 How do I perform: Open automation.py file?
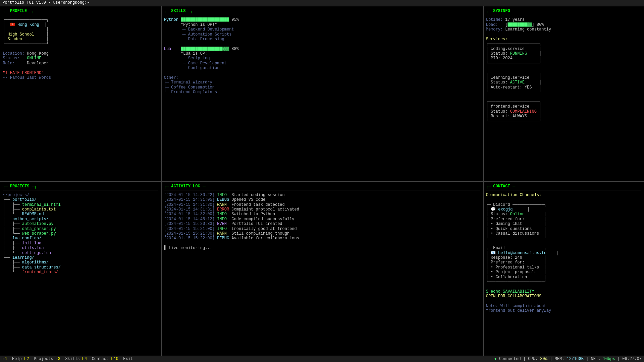pyautogui.click(x=38, y=224)
